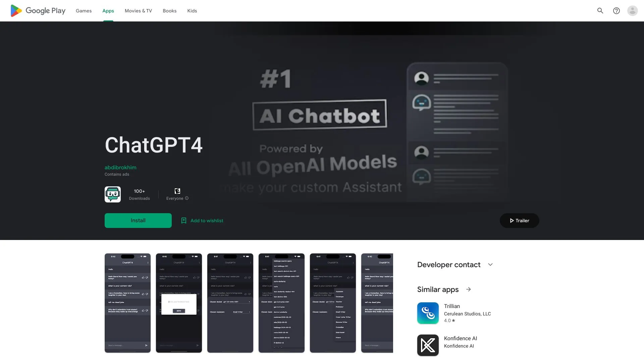
Task: Play the app Trailer
Action: 519,220
